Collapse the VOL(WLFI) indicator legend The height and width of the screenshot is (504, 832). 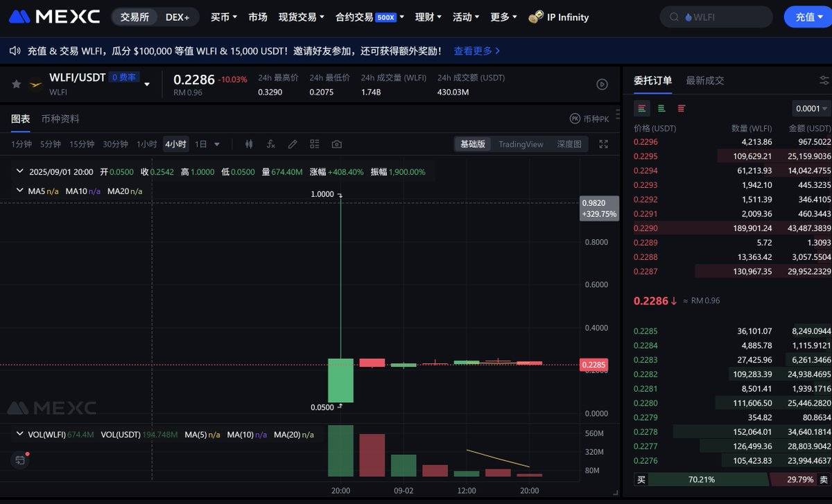19,434
